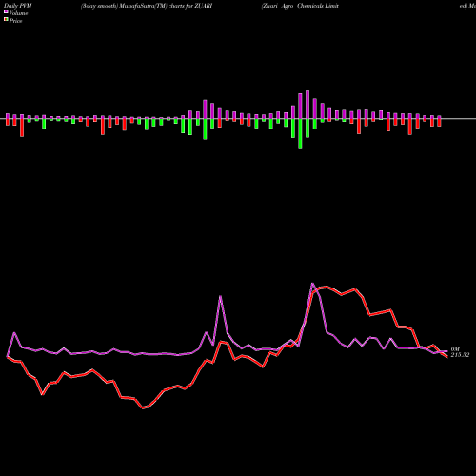
Task: Click the '(3day smooth) MunafaSutra(TM) charts for ZUARI' text
Action: click(147, 6)
